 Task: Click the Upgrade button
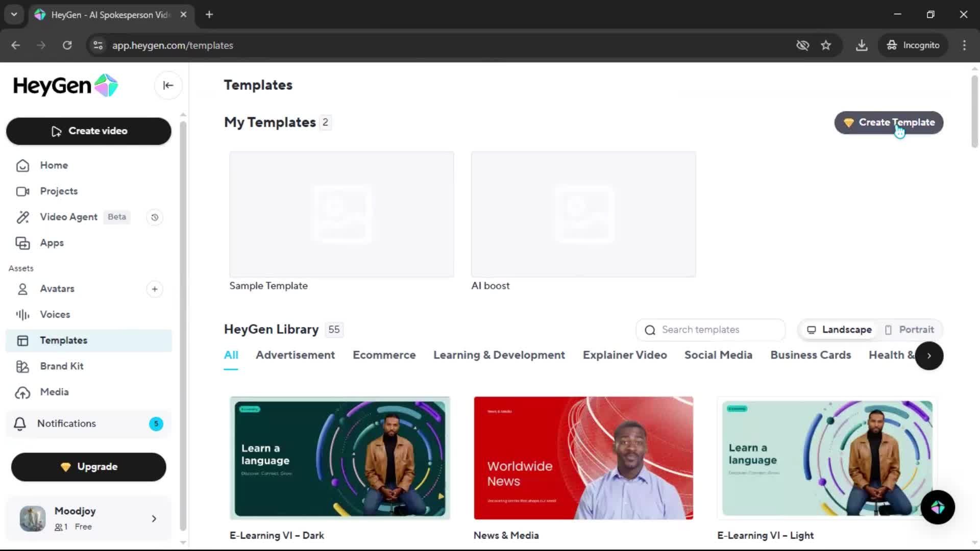tap(89, 467)
